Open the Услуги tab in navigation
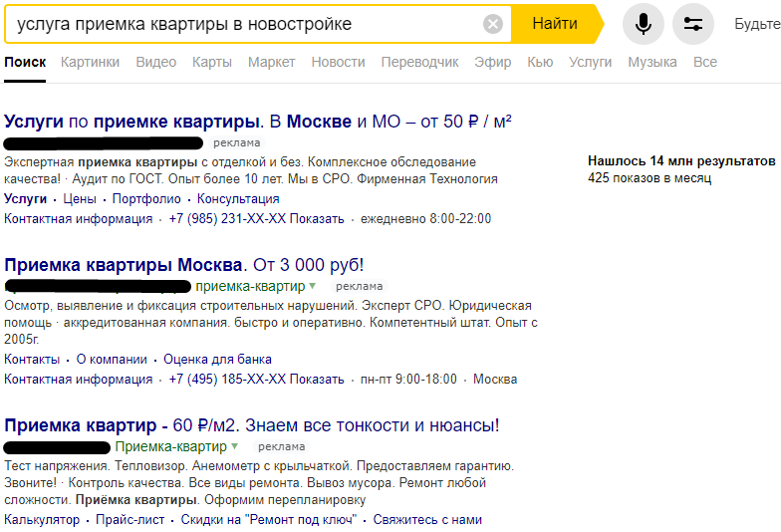Image resolution: width=781 pixels, height=532 pixels. click(590, 62)
